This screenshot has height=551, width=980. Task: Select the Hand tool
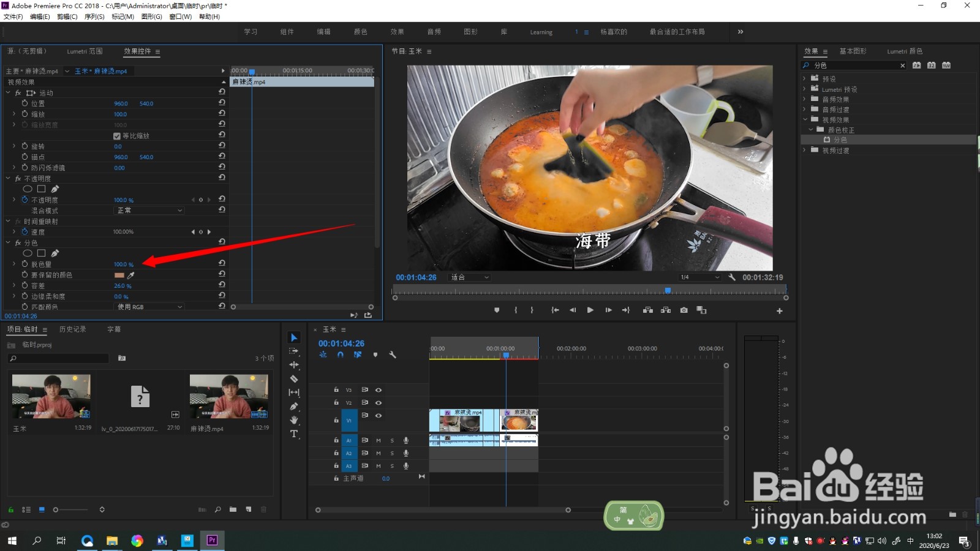click(294, 420)
